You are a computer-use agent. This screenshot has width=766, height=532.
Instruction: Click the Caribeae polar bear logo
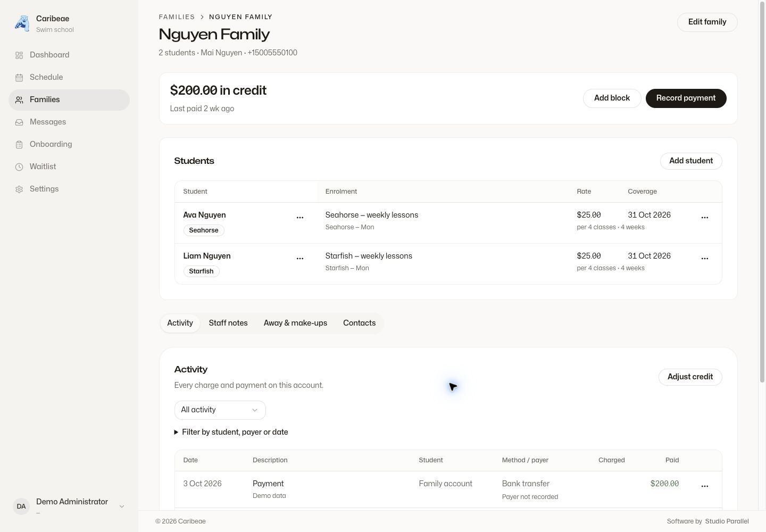click(22, 23)
